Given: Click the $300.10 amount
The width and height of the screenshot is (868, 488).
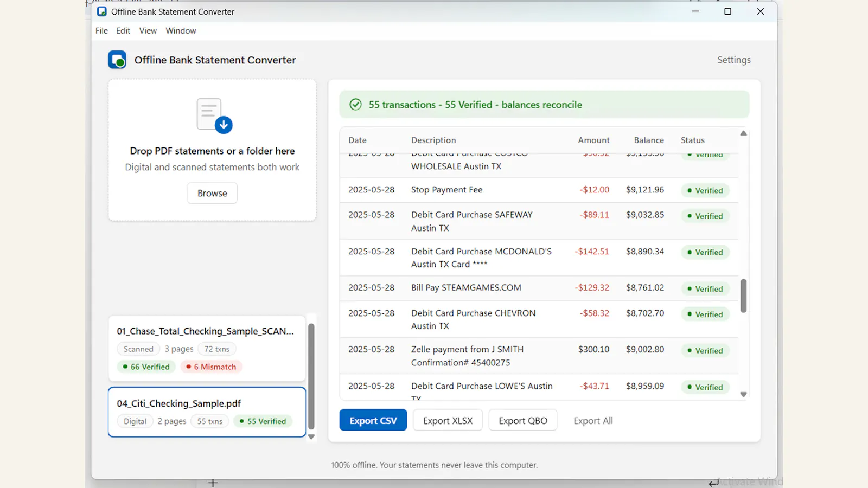Looking at the screenshot, I should (x=593, y=350).
